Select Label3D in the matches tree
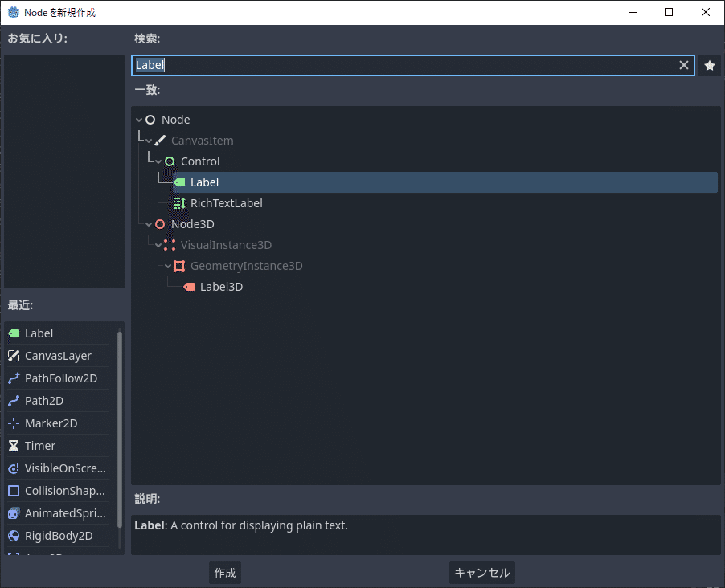Image resolution: width=725 pixels, height=588 pixels. 221,287
